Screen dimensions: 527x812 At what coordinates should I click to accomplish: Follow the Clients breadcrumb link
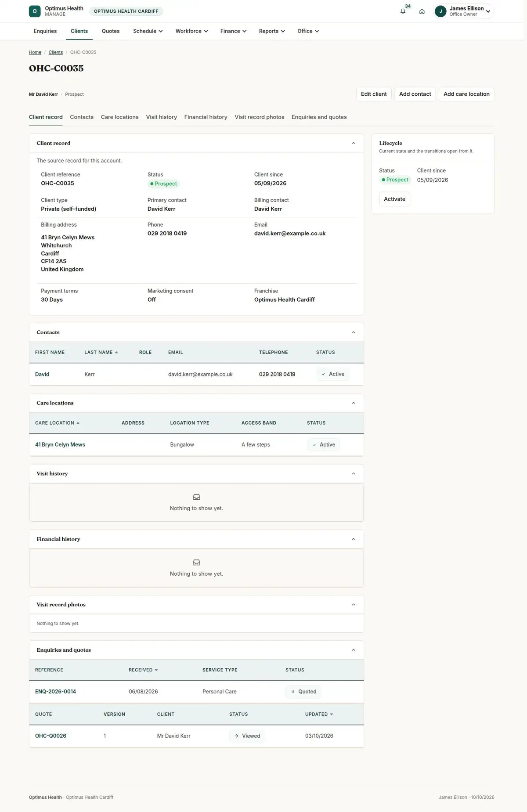point(56,52)
